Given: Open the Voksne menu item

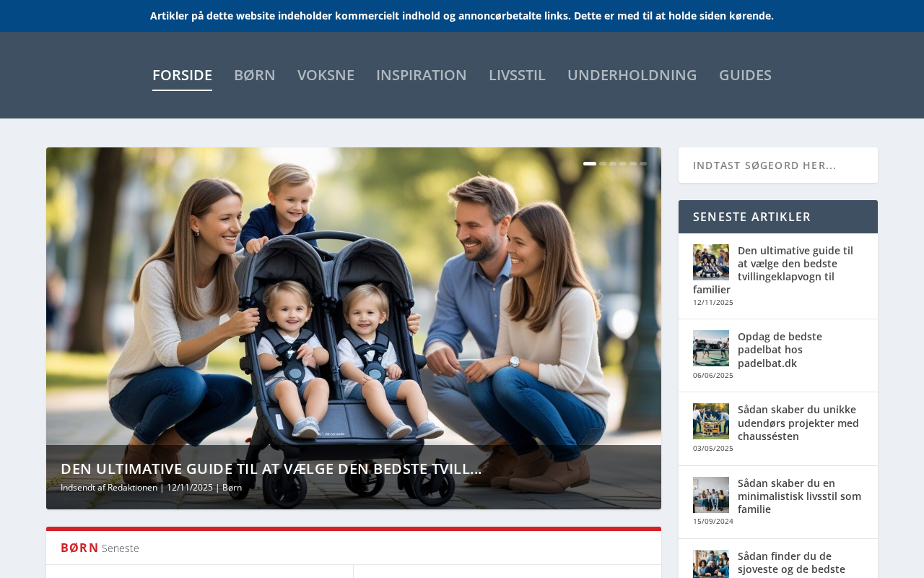Looking at the screenshot, I should click(x=326, y=75).
